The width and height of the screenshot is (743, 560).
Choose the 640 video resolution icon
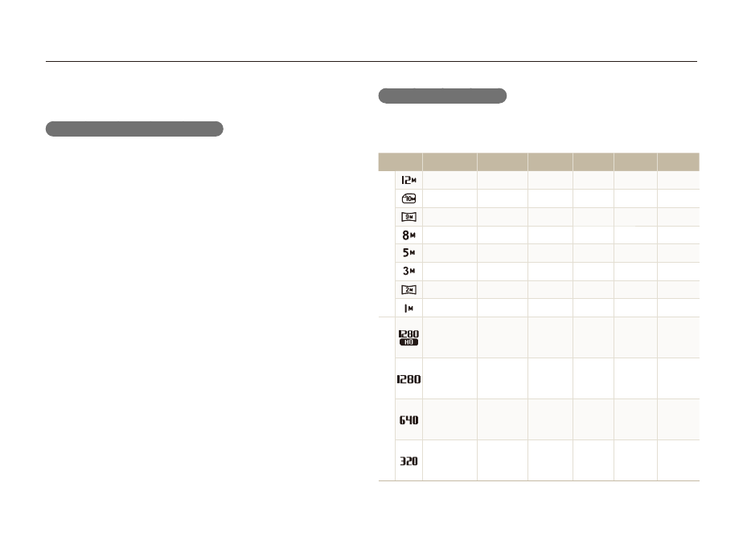point(408,419)
